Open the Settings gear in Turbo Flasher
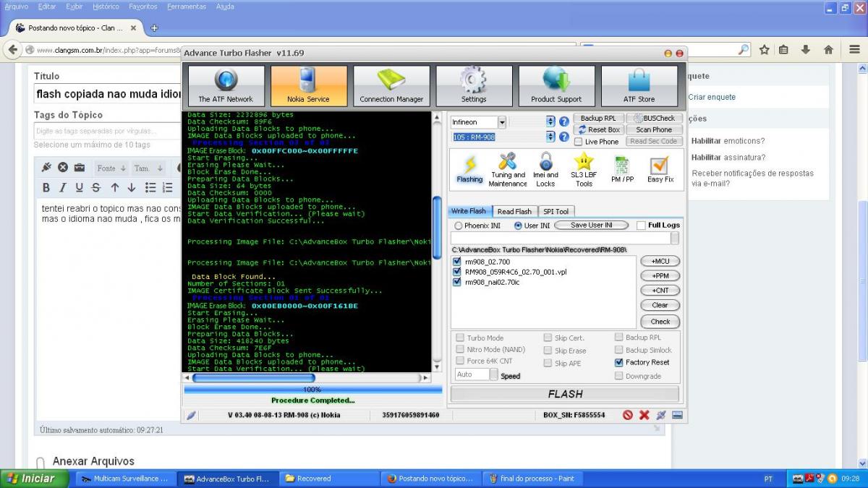This screenshot has width=868, height=488. 474,86
